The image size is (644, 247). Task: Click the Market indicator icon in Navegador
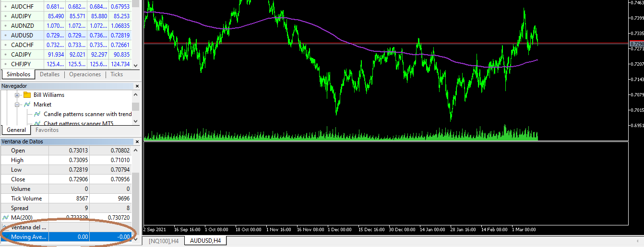pyautogui.click(x=28, y=104)
